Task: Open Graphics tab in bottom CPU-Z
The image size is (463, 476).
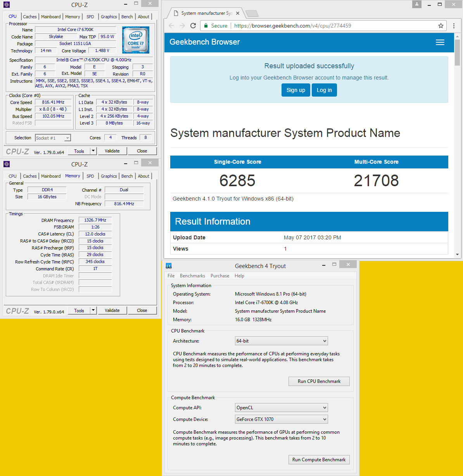Action: (x=109, y=176)
